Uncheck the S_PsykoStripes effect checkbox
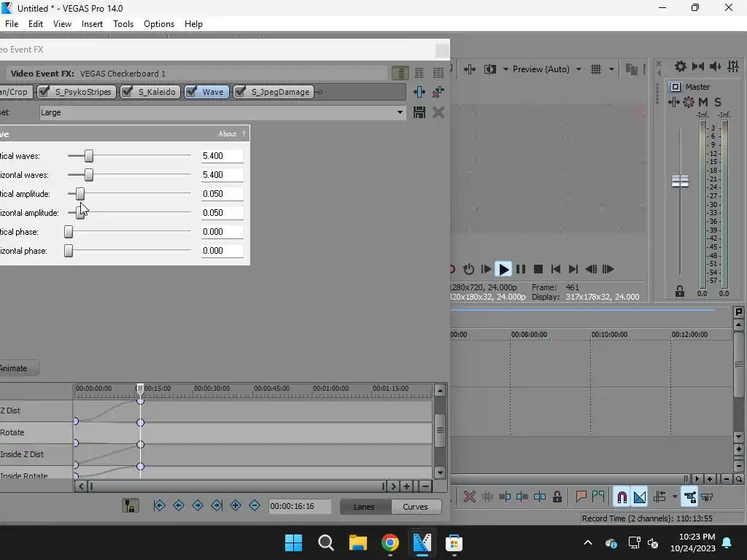The image size is (747, 560). click(x=44, y=91)
